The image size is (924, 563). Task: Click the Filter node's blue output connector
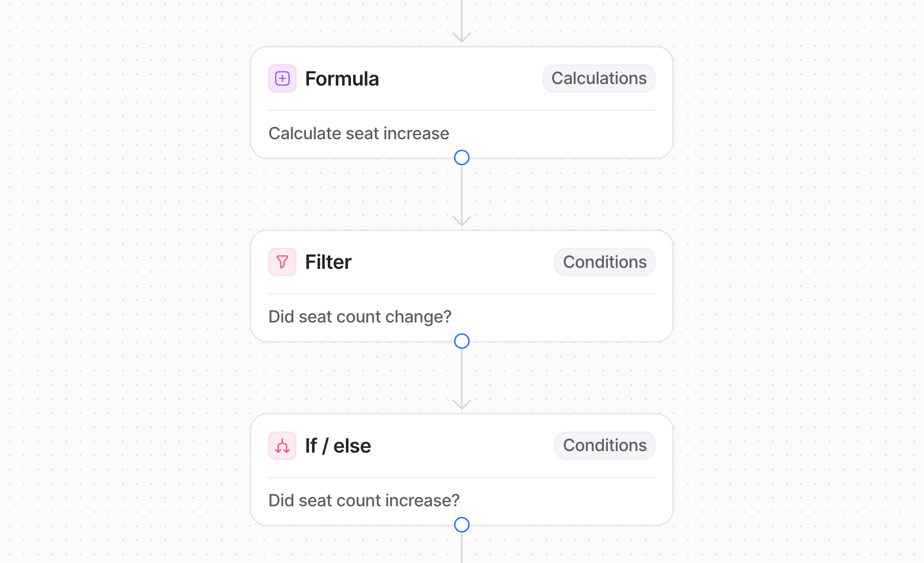pyautogui.click(x=461, y=341)
